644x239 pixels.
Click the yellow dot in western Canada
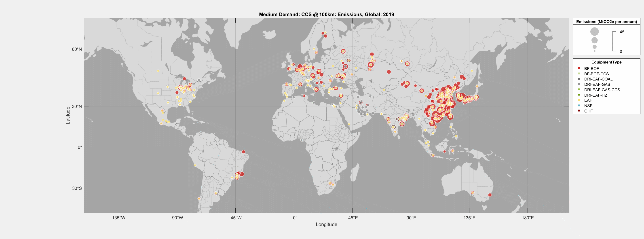(158, 71)
